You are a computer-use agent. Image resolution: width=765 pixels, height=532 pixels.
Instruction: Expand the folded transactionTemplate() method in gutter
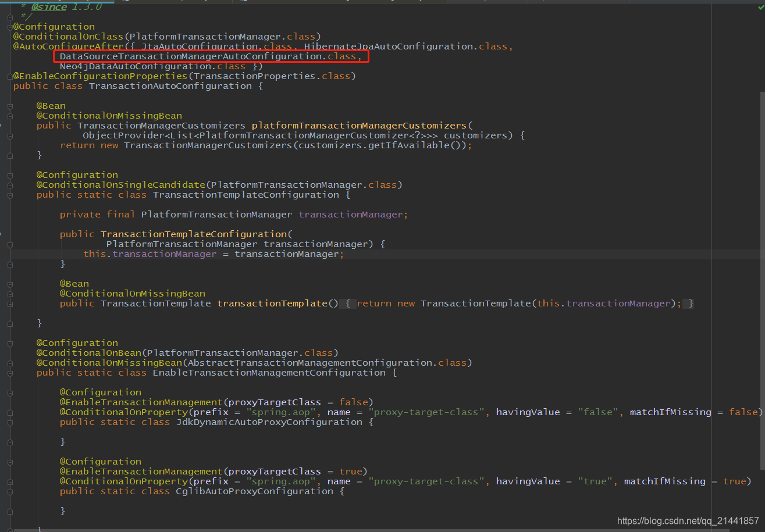[10, 304]
